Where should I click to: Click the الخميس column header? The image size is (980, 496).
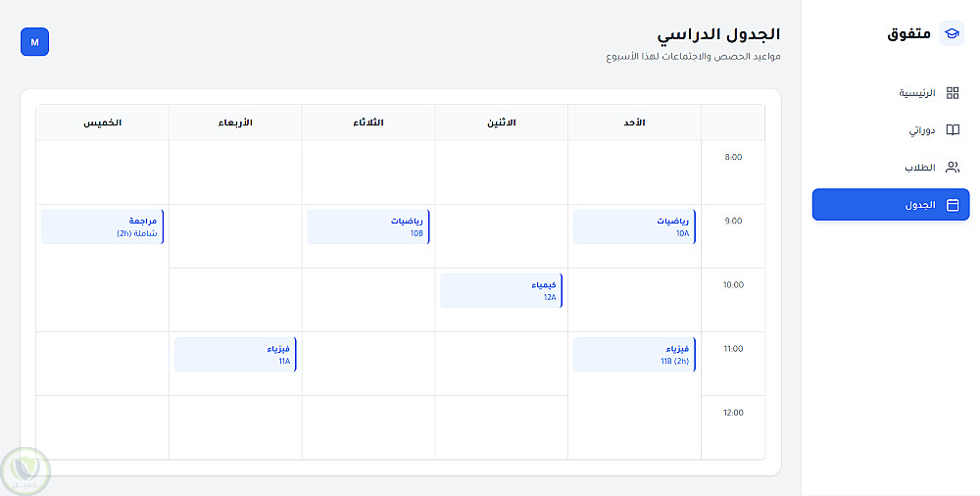102,123
